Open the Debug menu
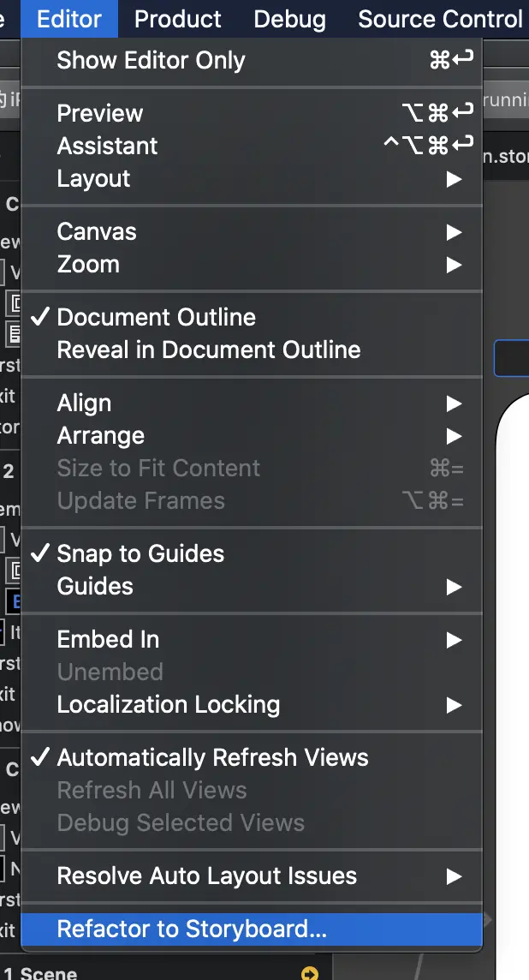Image resolution: width=529 pixels, height=980 pixels. click(x=289, y=19)
